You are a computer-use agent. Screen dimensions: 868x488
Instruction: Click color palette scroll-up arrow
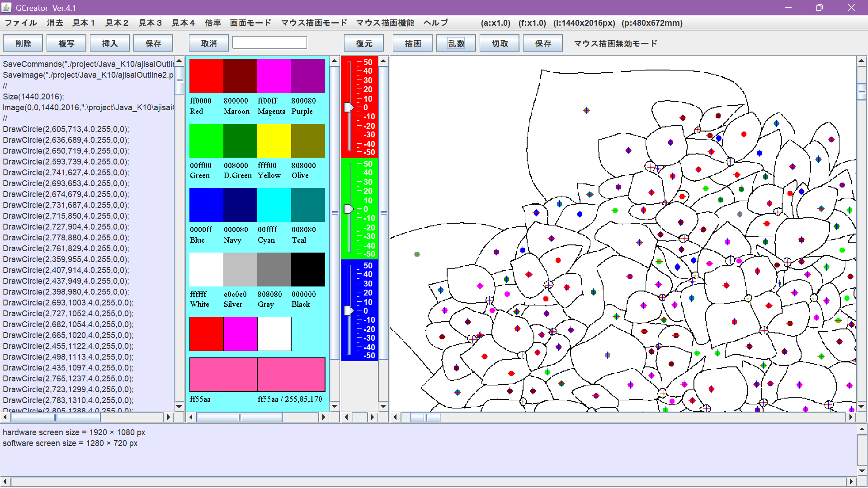[x=335, y=61]
